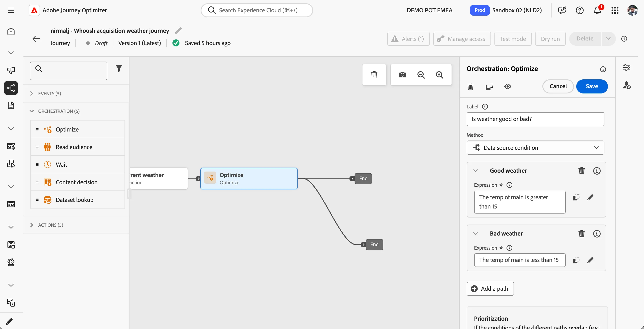Delete the Good weather path

[x=582, y=171]
